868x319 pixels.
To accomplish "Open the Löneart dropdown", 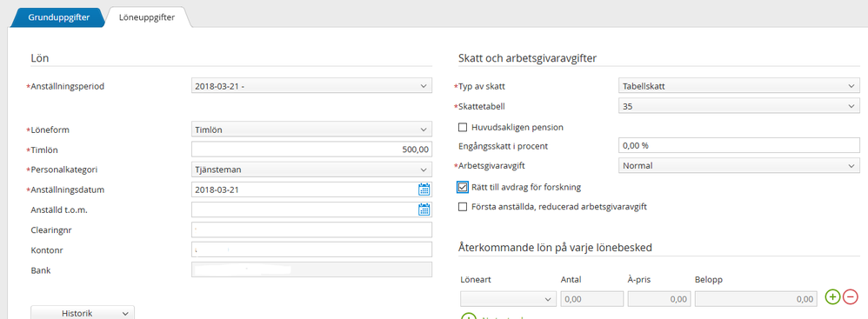I will (508, 299).
